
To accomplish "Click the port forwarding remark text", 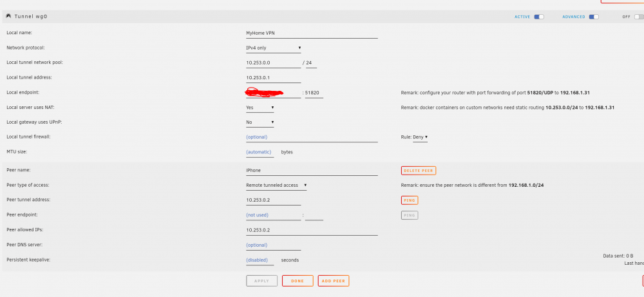I will [495, 93].
